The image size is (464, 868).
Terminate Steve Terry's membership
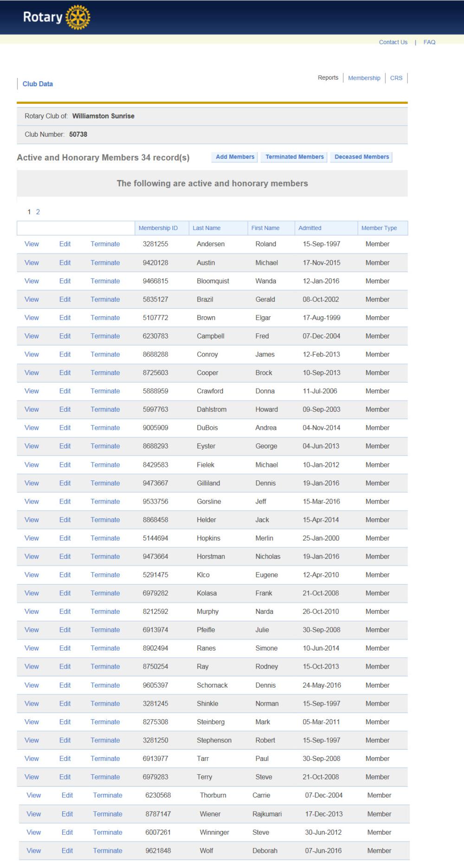click(x=105, y=777)
